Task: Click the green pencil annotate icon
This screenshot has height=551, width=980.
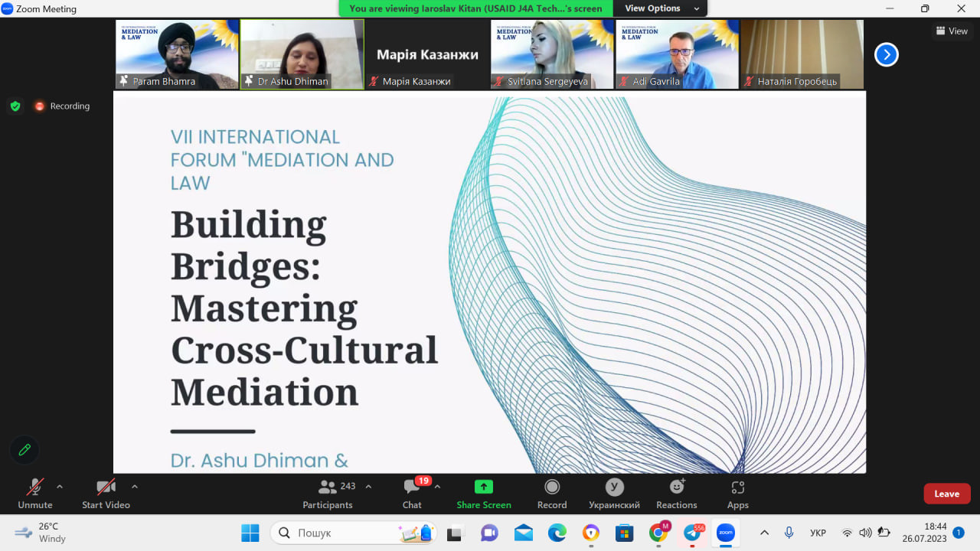Action: [x=24, y=450]
